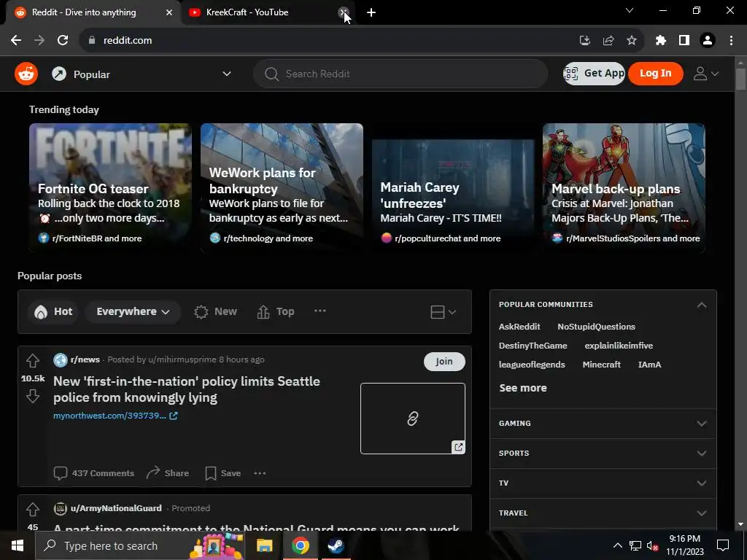Screen dimensions: 747x560
Task: Reload the page with refresh icon
Action: pos(63,41)
